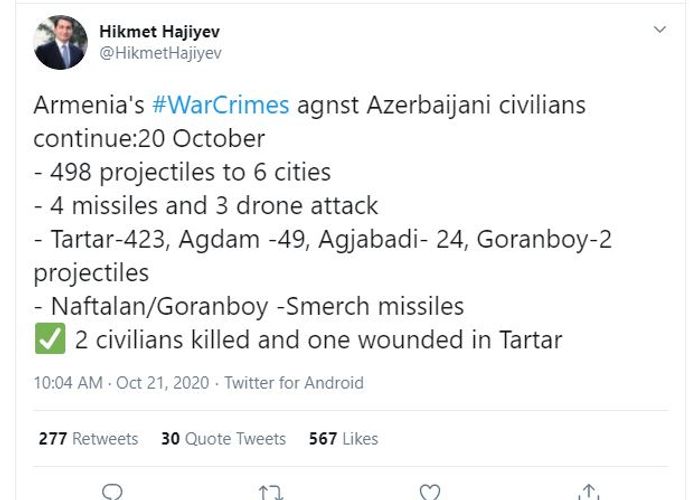Image resolution: width=699 pixels, height=500 pixels.
Task: Open the 30 Quote Tweets list
Action: (x=223, y=438)
